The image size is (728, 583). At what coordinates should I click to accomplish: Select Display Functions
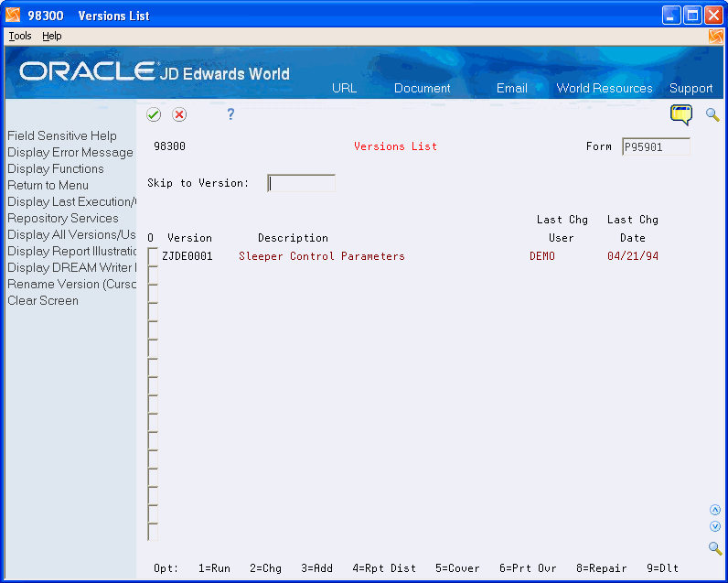tap(56, 168)
